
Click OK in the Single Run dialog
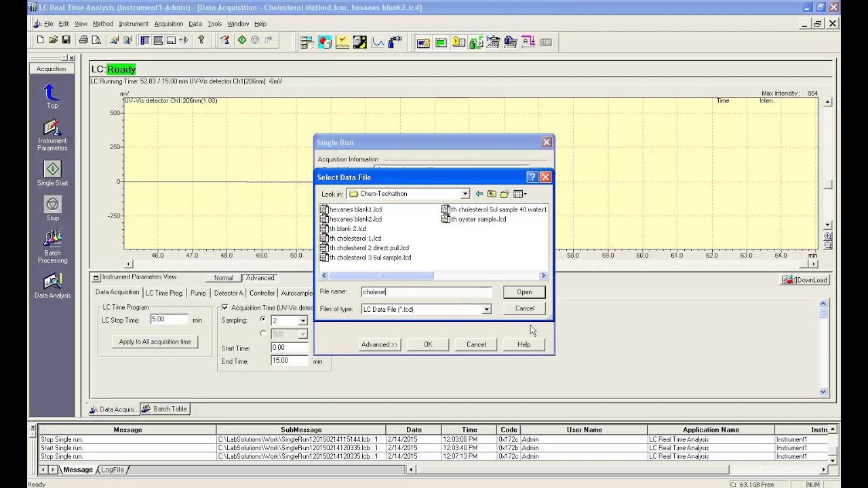point(428,344)
